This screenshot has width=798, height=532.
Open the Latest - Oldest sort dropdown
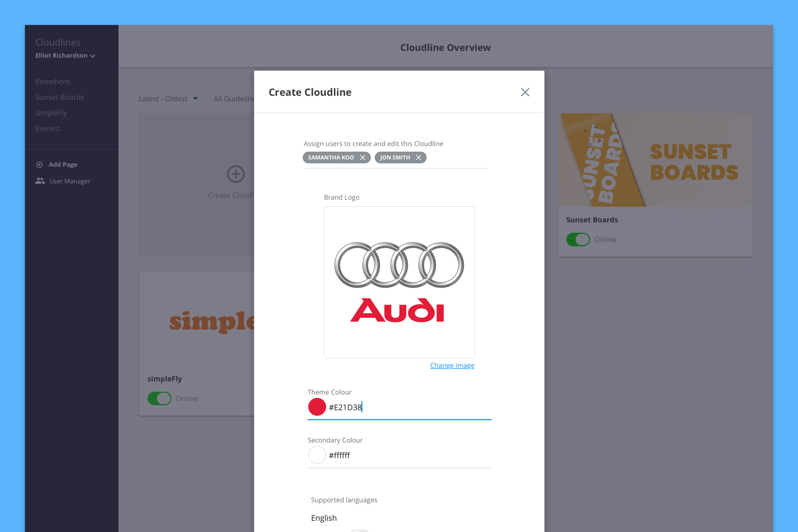[x=168, y=99]
